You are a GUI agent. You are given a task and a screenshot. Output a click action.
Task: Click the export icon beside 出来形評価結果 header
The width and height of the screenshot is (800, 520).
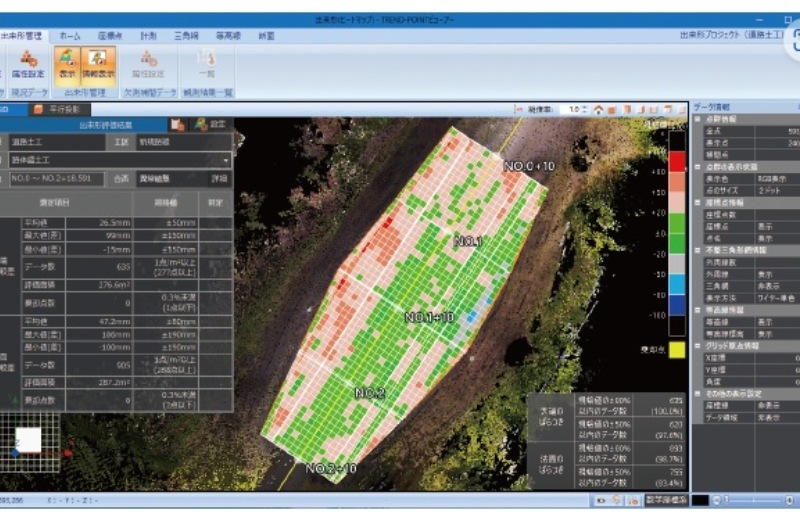178,125
